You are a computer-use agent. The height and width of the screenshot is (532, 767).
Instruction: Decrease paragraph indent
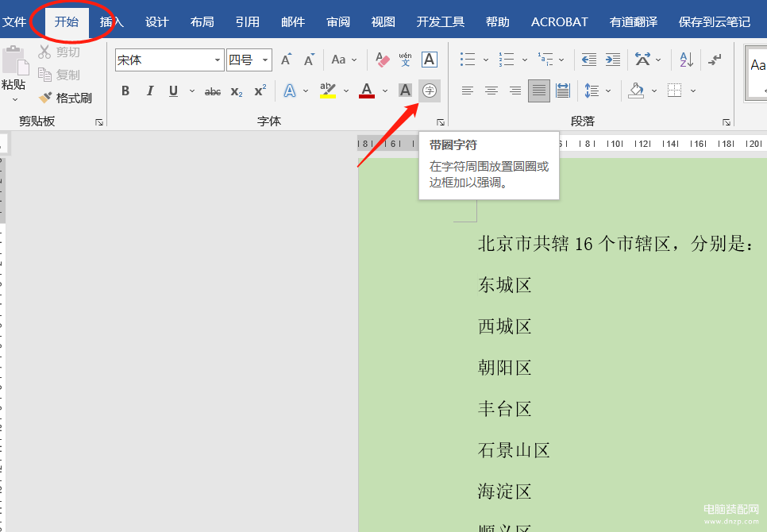coord(589,60)
